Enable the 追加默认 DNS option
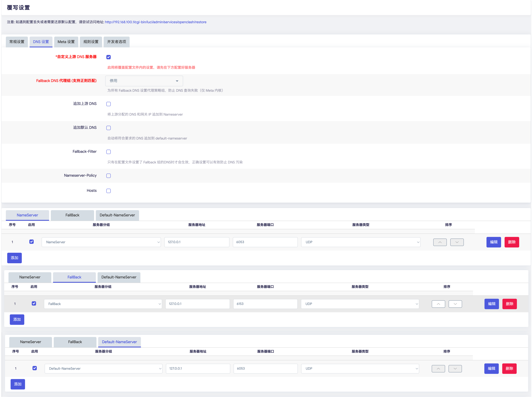The width and height of the screenshot is (532, 397). (108, 128)
